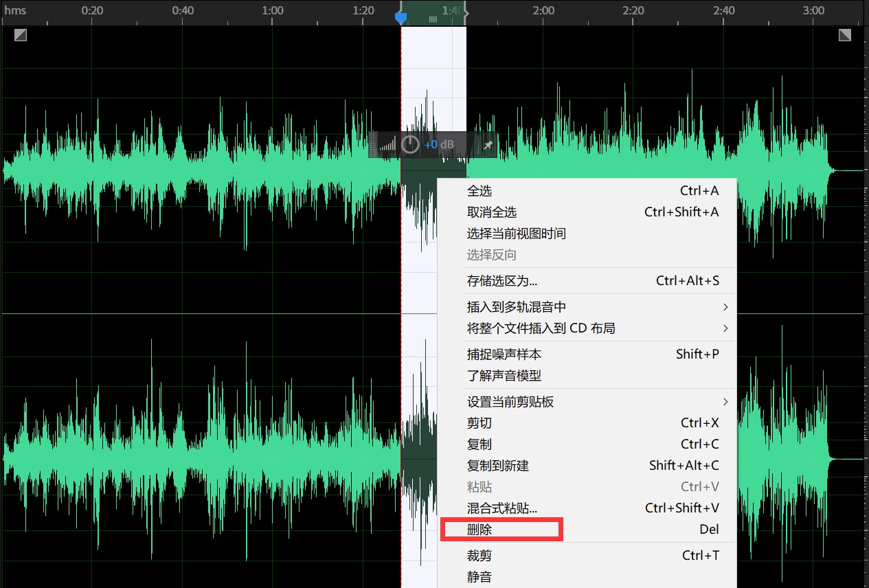Viewport: 869px width, 588px height.
Task: Expand the 将整个文件插入到 CD 布局 submenu
Action: [x=725, y=328]
